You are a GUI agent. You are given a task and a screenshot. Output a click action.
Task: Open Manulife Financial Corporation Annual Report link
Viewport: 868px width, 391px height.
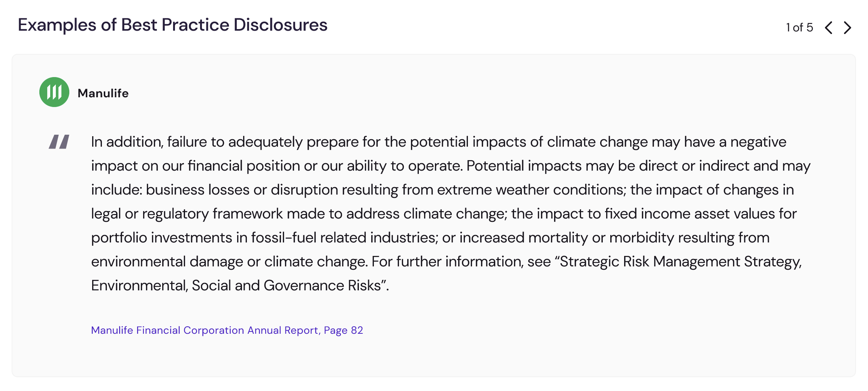[x=227, y=330]
